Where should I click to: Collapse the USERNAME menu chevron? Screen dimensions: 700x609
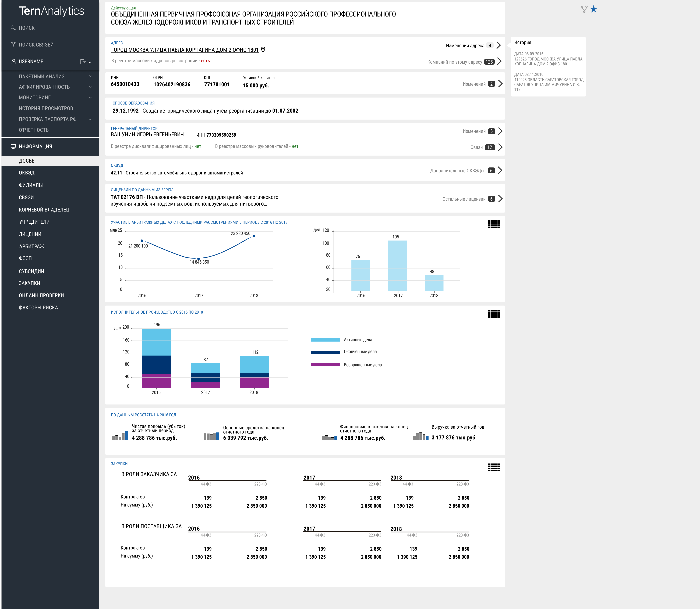pyautogui.click(x=90, y=62)
